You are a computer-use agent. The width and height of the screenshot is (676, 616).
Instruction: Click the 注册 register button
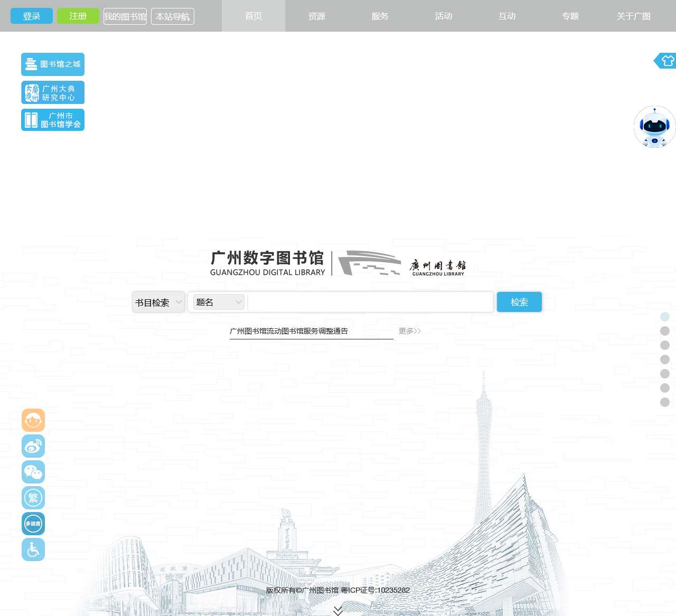78,16
